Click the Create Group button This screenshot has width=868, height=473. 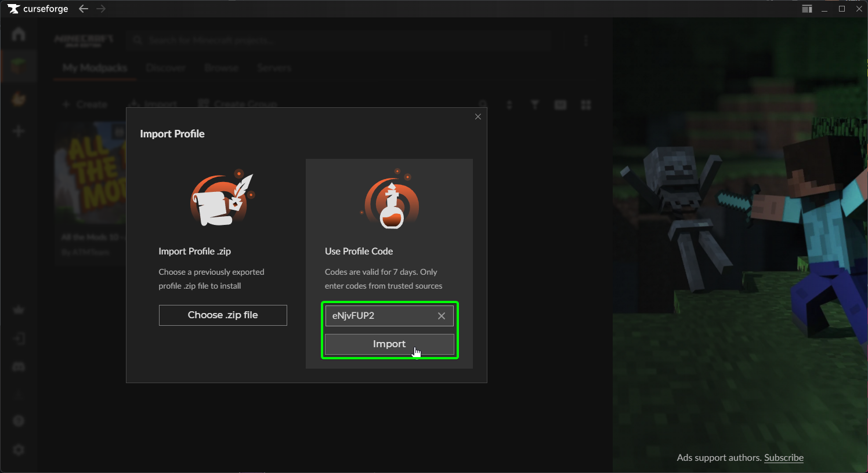(x=238, y=104)
